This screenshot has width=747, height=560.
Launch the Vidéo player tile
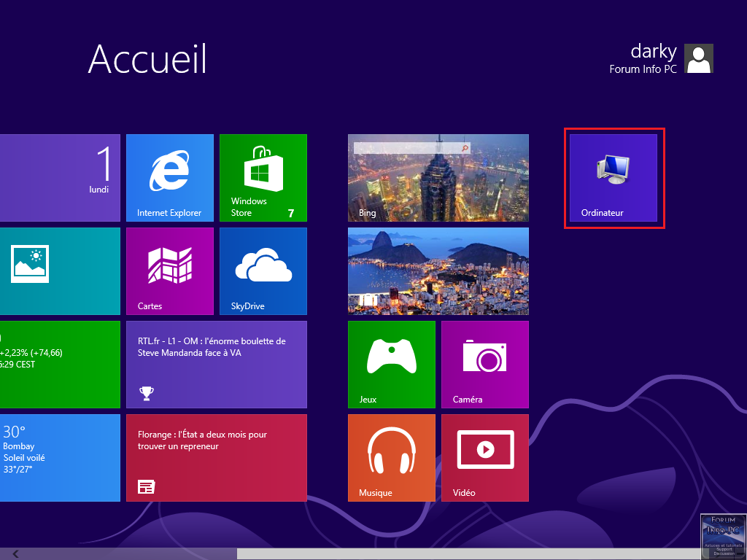coord(484,457)
